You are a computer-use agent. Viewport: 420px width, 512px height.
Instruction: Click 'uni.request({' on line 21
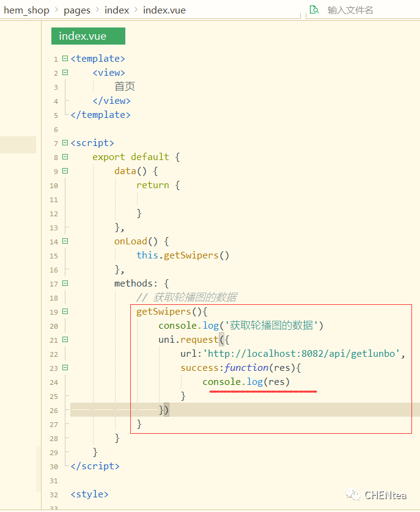click(x=194, y=340)
